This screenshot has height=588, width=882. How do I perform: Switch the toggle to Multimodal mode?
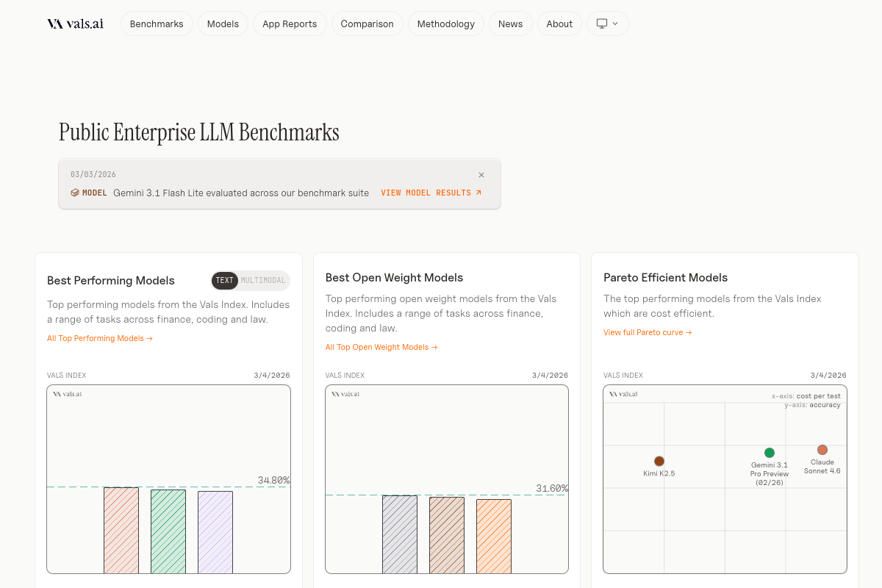263,281
